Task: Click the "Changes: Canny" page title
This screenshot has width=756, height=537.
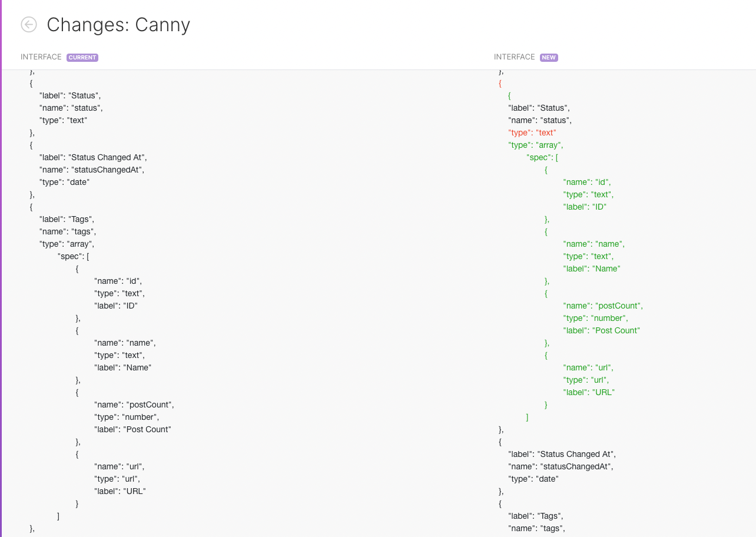Action: [x=118, y=25]
